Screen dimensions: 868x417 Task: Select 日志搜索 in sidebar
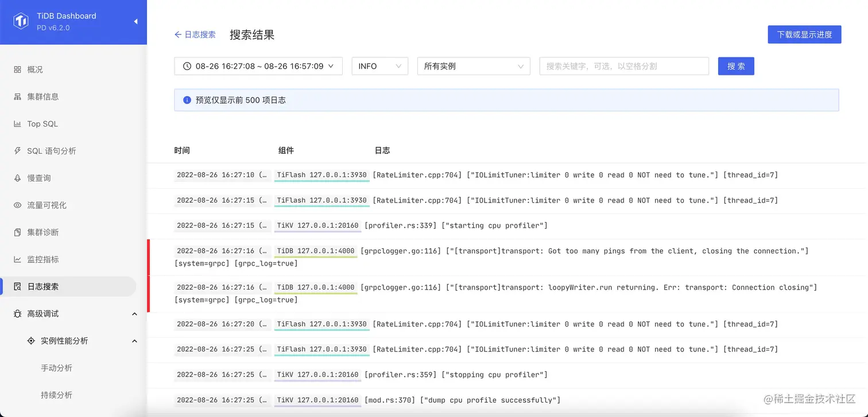pyautogui.click(x=69, y=286)
